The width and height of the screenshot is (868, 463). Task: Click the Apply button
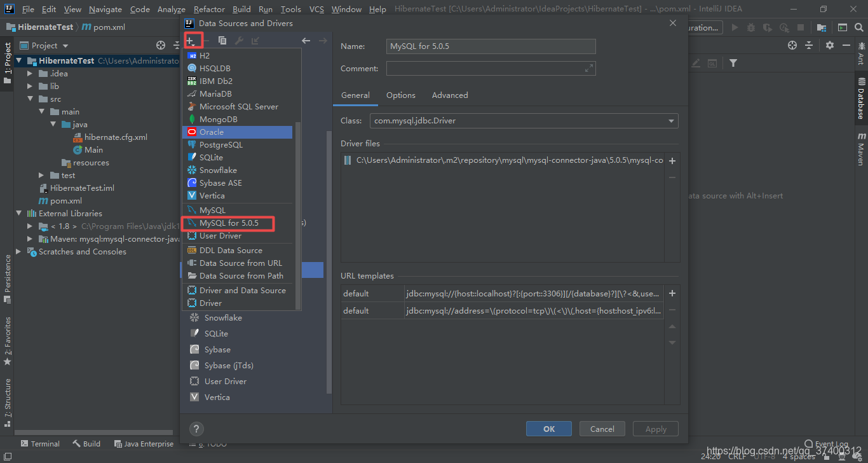tap(656, 429)
